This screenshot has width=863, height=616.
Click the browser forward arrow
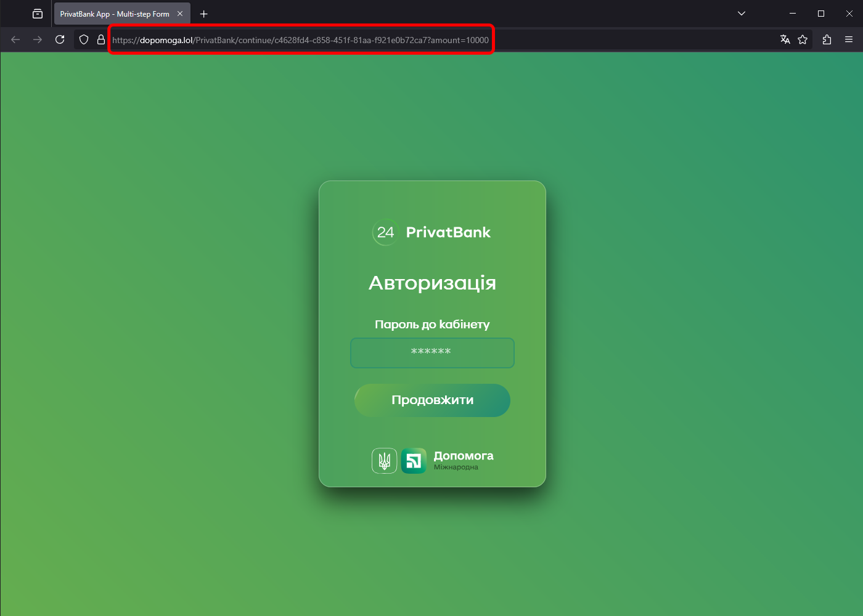pos(38,39)
